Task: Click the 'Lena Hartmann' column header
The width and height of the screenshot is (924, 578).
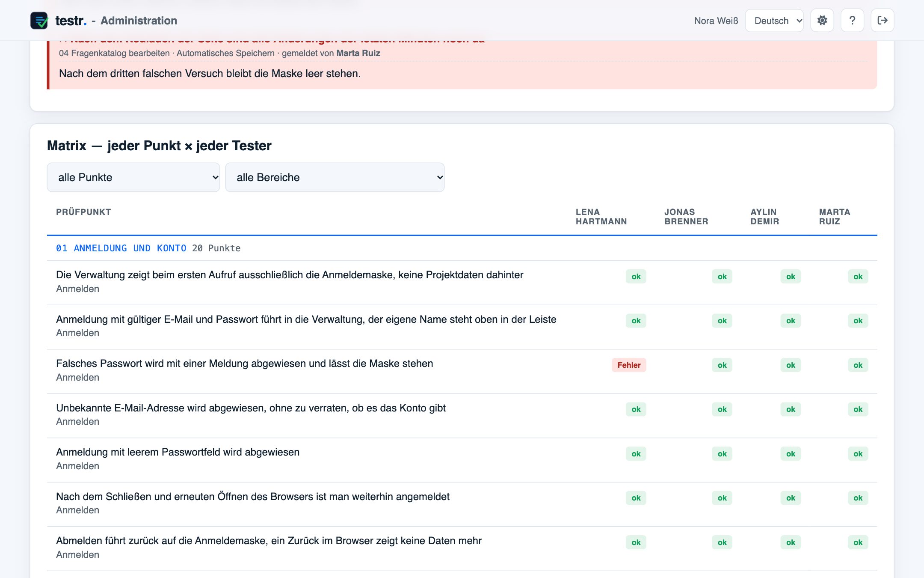Action: pyautogui.click(x=601, y=217)
